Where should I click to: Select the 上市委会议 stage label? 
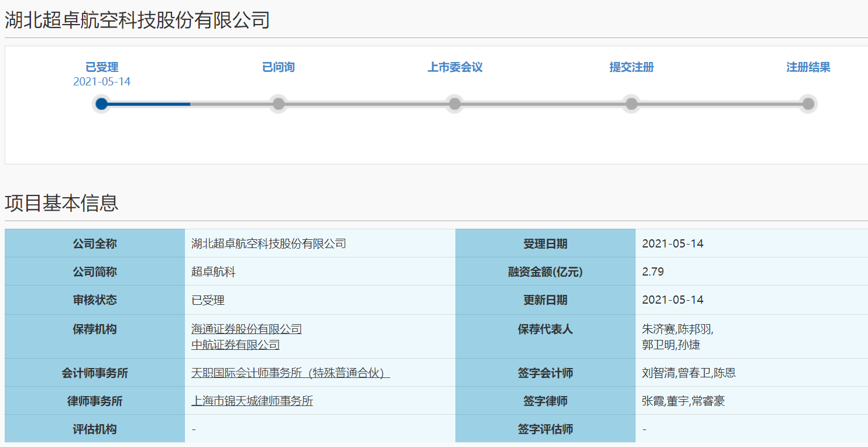tap(455, 67)
